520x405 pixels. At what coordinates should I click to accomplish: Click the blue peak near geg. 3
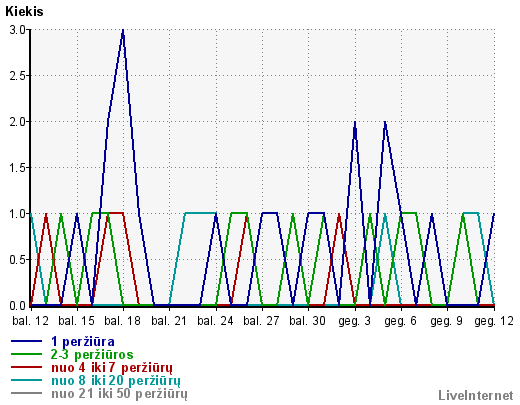coord(355,122)
